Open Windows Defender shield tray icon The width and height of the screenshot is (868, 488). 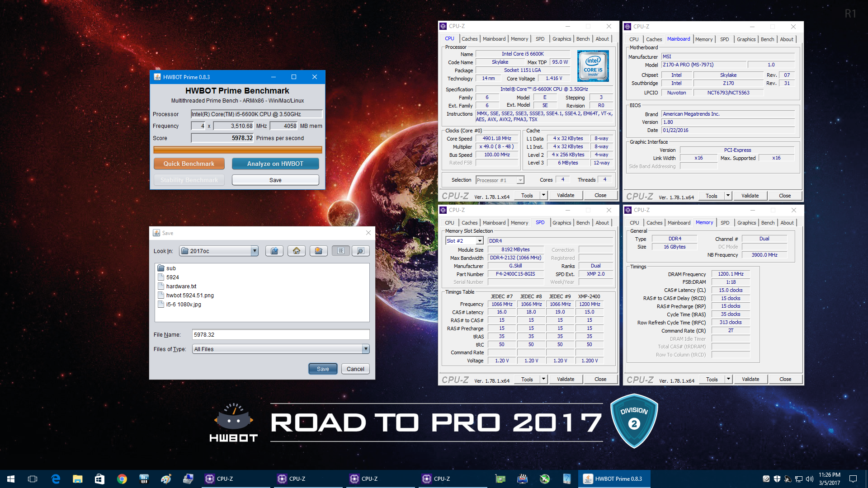point(777,479)
